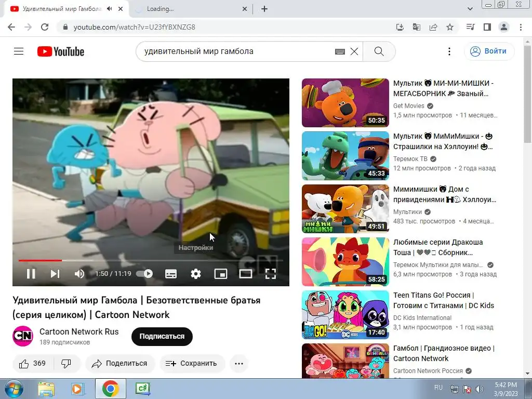The image size is (532, 399).
Task: Open Любимые серии Дракоша Тоша video
Action: click(437, 247)
